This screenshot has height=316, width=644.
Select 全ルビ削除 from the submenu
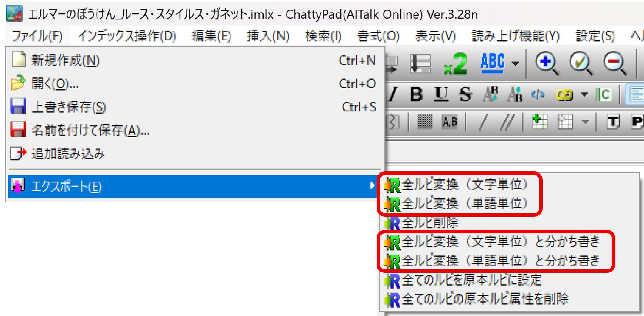pos(430,223)
